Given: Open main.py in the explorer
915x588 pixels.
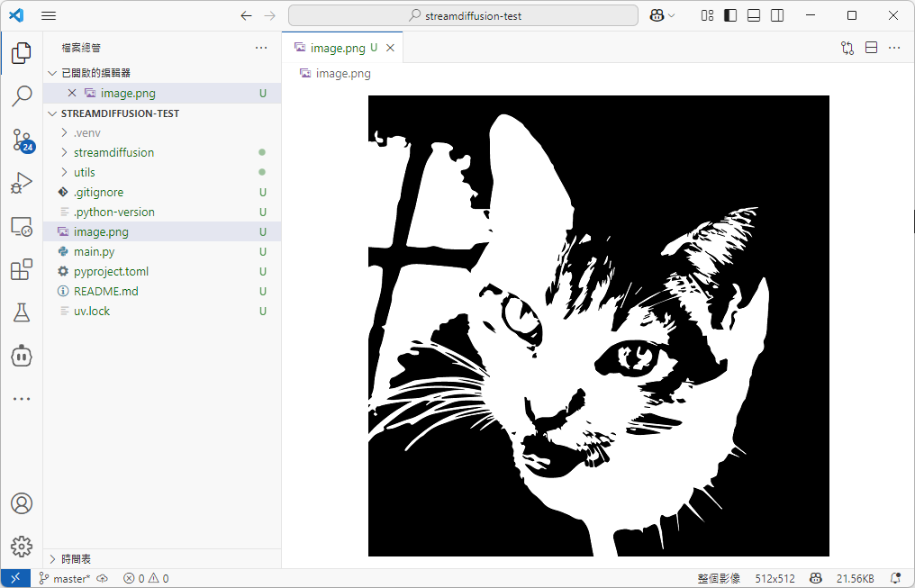Looking at the screenshot, I should click(94, 251).
